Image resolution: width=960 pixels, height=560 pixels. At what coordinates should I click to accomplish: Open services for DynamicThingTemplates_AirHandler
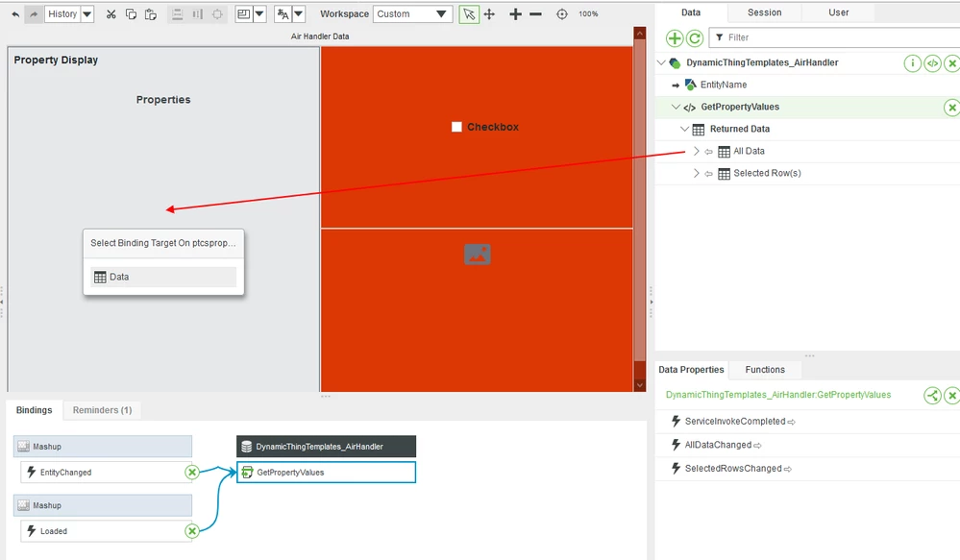point(932,63)
